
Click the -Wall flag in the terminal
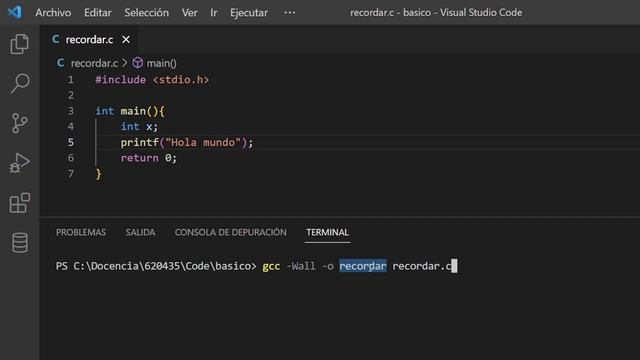tap(301, 266)
